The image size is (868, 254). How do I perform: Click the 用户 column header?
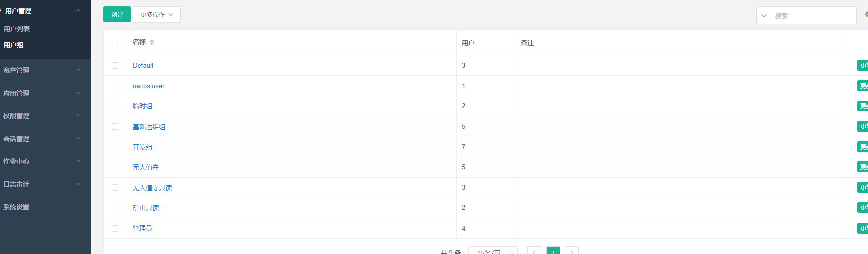click(x=468, y=43)
